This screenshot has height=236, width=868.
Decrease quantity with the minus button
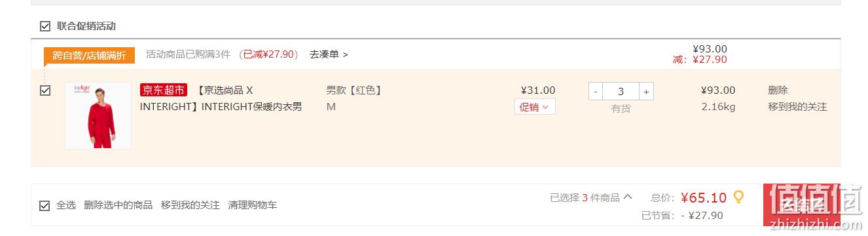point(596,92)
